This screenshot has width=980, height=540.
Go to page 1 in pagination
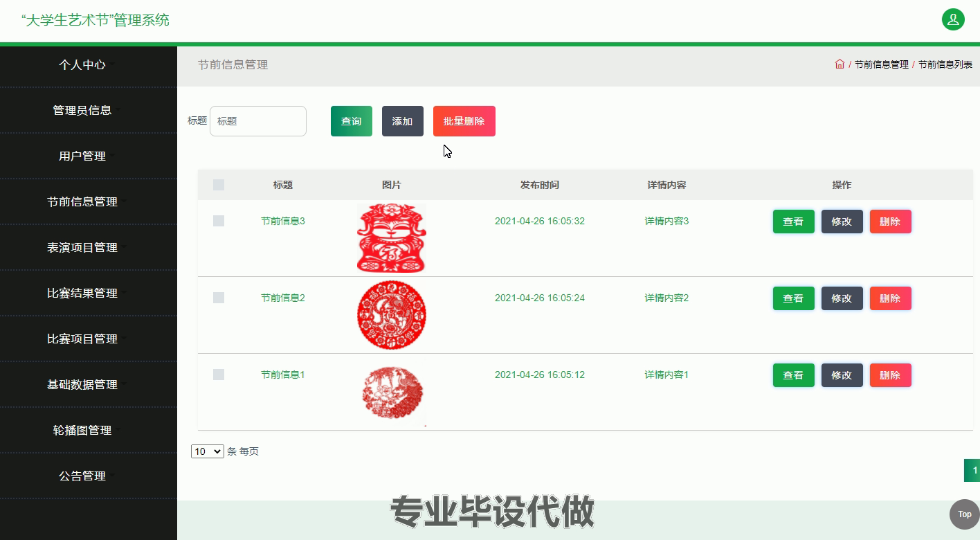pos(972,470)
